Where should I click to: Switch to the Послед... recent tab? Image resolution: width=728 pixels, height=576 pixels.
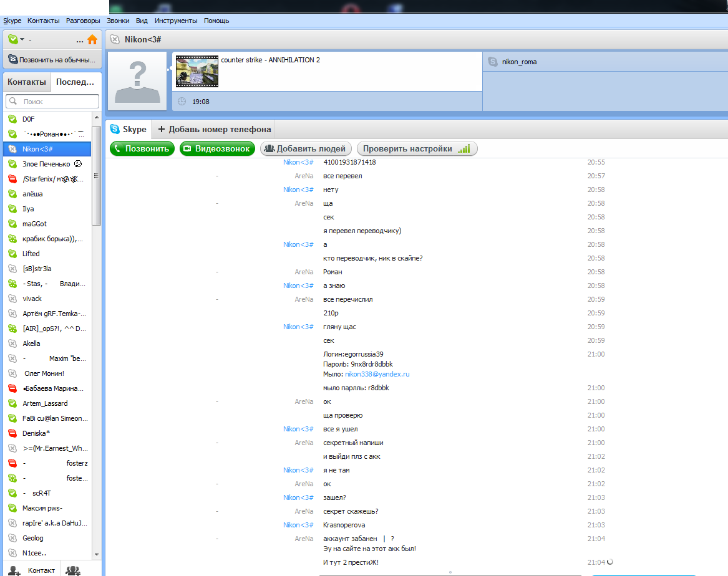tap(75, 82)
